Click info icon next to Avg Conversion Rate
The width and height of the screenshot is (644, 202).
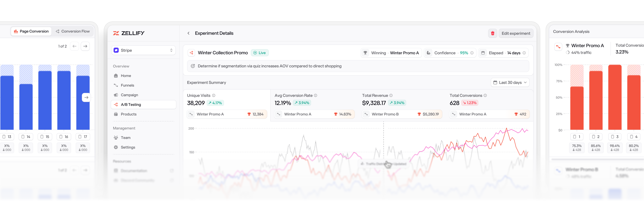coord(316,96)
